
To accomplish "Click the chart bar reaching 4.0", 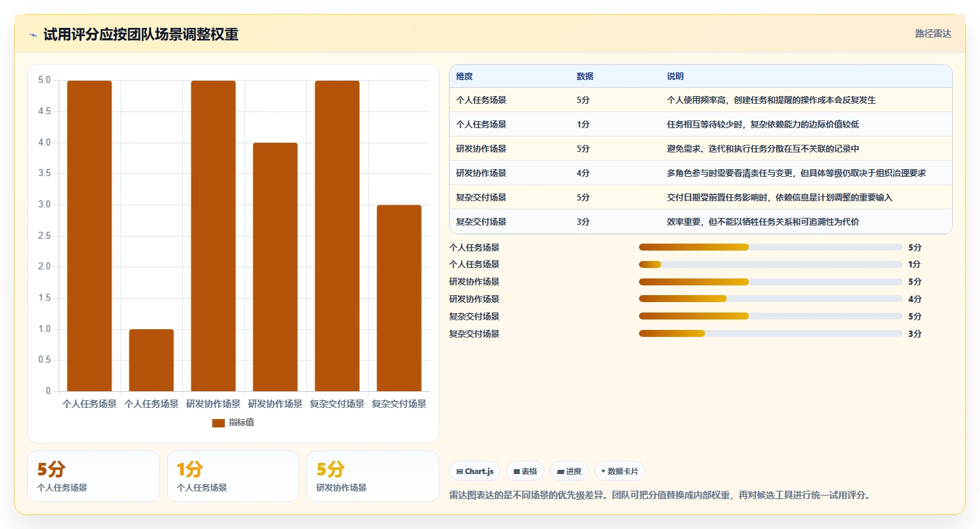I will coord(275,267).
